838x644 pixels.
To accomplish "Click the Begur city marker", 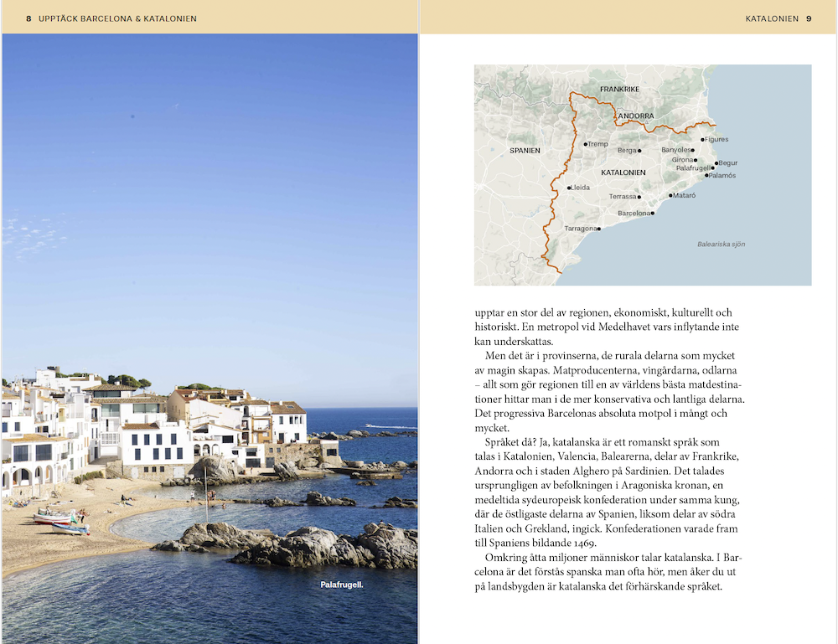I will [x=716, y=163].
